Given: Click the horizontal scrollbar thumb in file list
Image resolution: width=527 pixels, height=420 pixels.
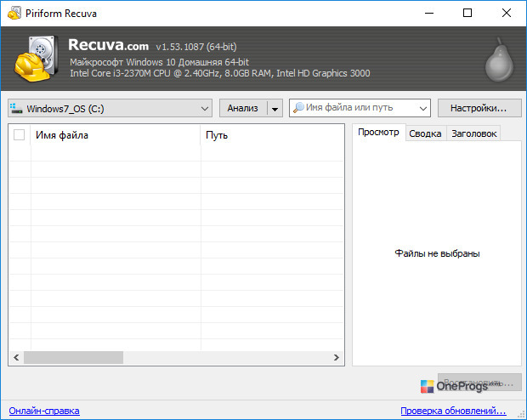Looking at the screenshot, I should point(73,357).
